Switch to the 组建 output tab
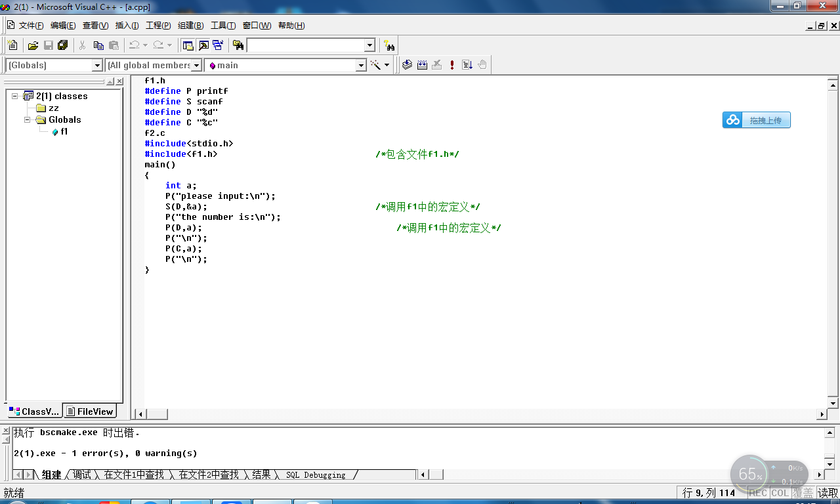840x504 pixels. tap(51, 474)
